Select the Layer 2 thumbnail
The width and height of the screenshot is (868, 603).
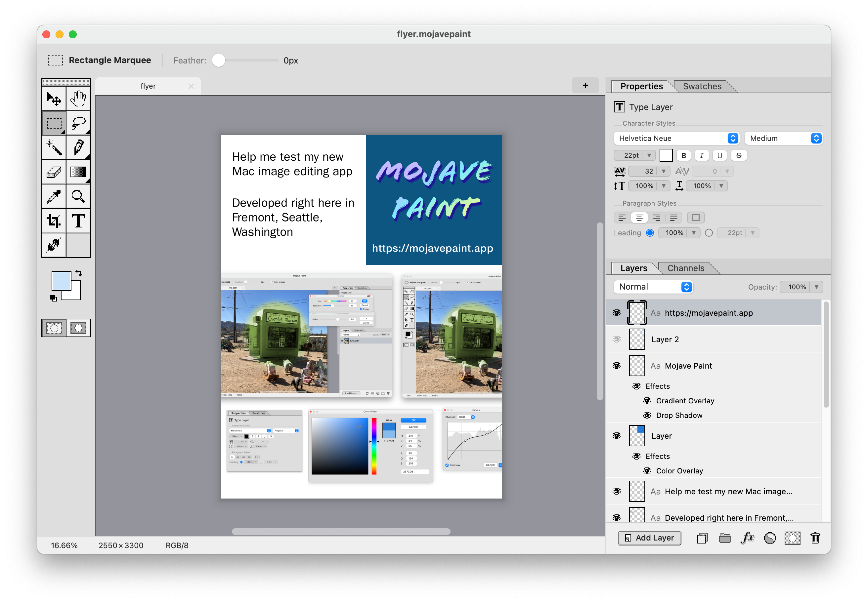coord(637,339)
